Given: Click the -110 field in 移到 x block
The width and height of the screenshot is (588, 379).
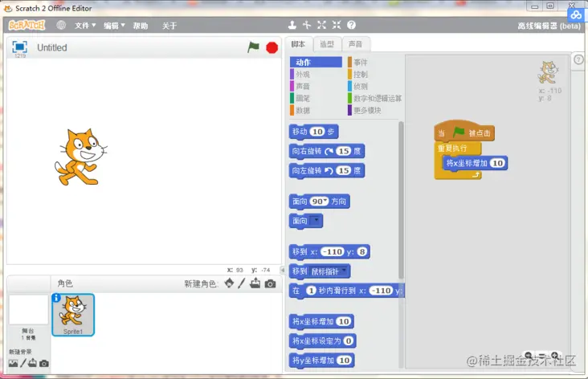Looking at the screenshot, I should 333,251.
